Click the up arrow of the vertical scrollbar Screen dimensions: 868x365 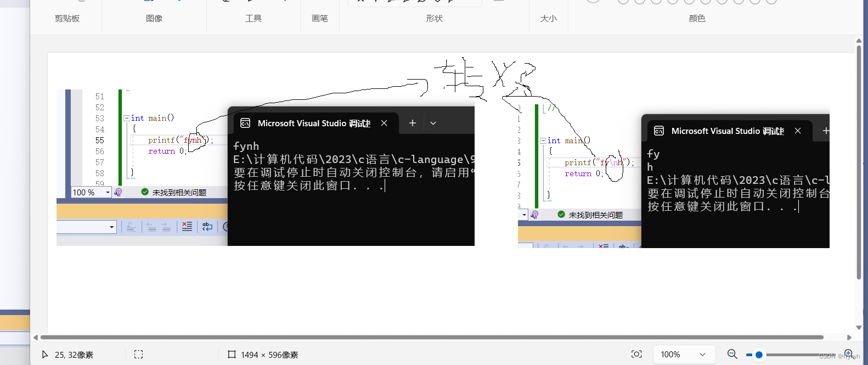pos(859,41)
